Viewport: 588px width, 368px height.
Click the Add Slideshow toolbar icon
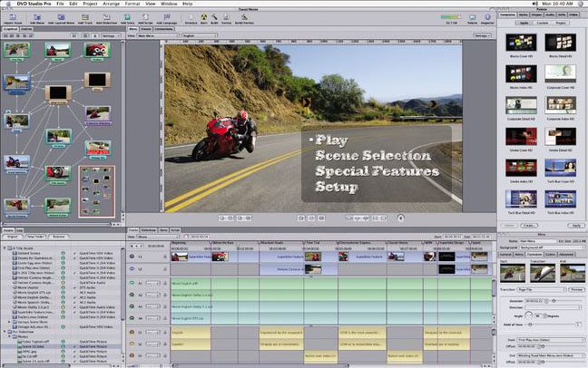[x=106, y=17]
